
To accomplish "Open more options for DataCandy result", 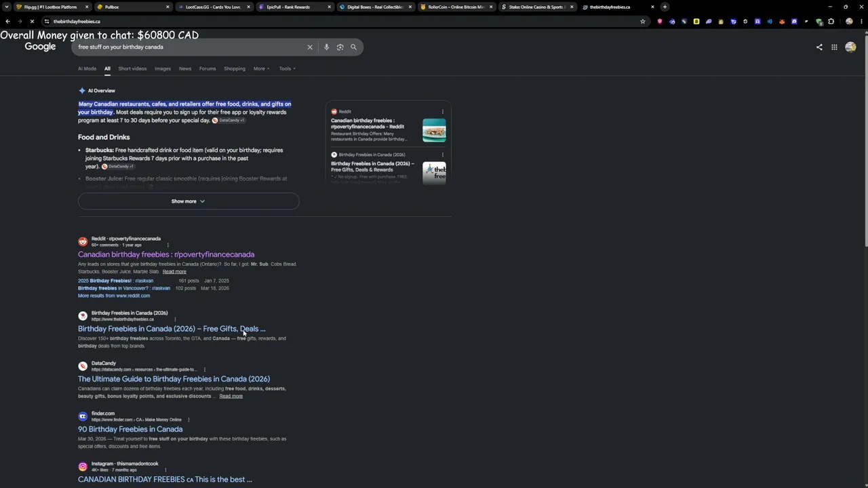I will point(204,369).
